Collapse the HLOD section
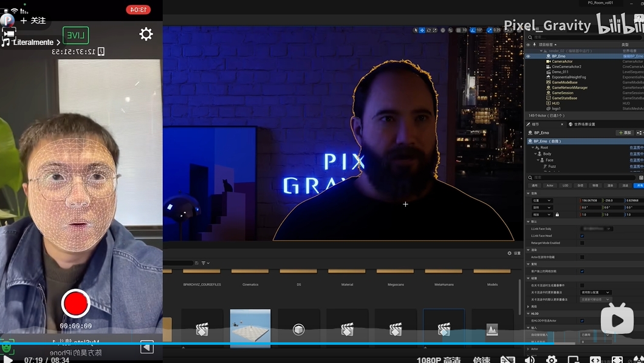The height and width of the screenshot is (363, 644). coord(529,314)
